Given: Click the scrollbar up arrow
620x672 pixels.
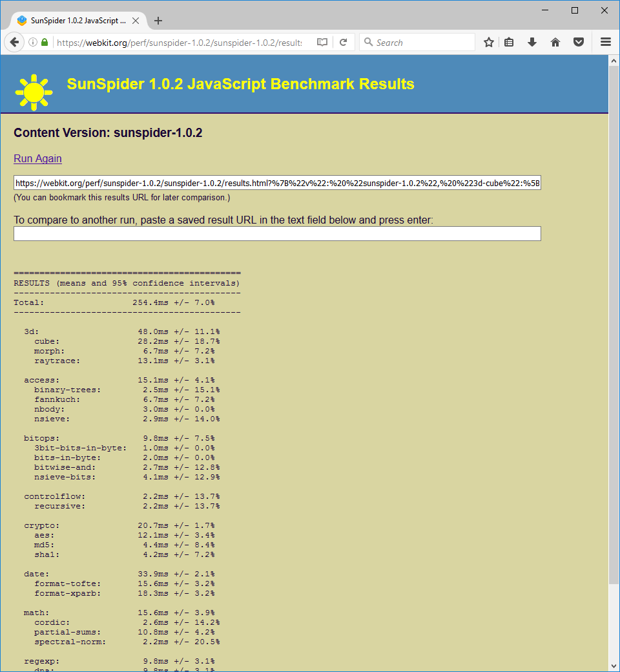Looking at the screenshot, I should [614, 61].
